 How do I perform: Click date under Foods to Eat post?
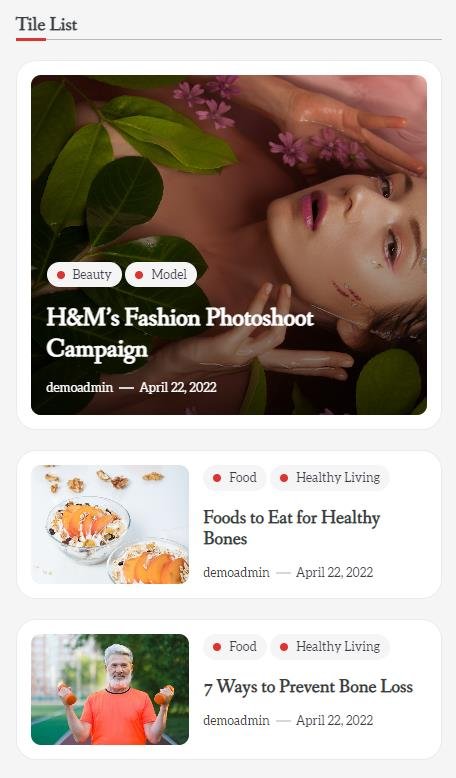(334, 573)
